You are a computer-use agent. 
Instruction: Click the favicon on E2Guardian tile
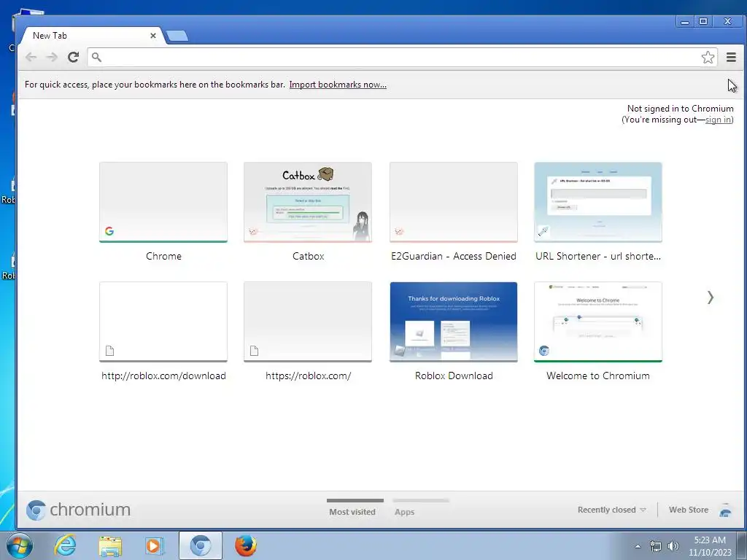[x=399, y=231]
